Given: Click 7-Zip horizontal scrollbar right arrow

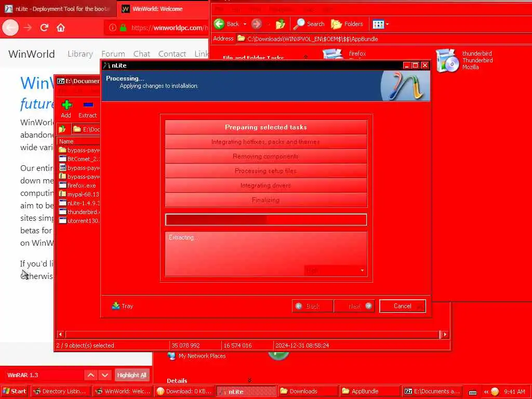Looking at the screenshot, I should 445,334.
